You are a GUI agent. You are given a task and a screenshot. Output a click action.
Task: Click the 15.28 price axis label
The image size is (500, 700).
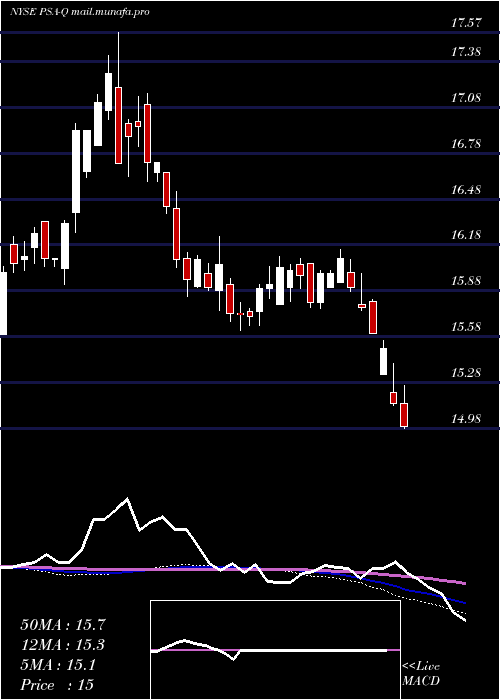pos(466,372)
